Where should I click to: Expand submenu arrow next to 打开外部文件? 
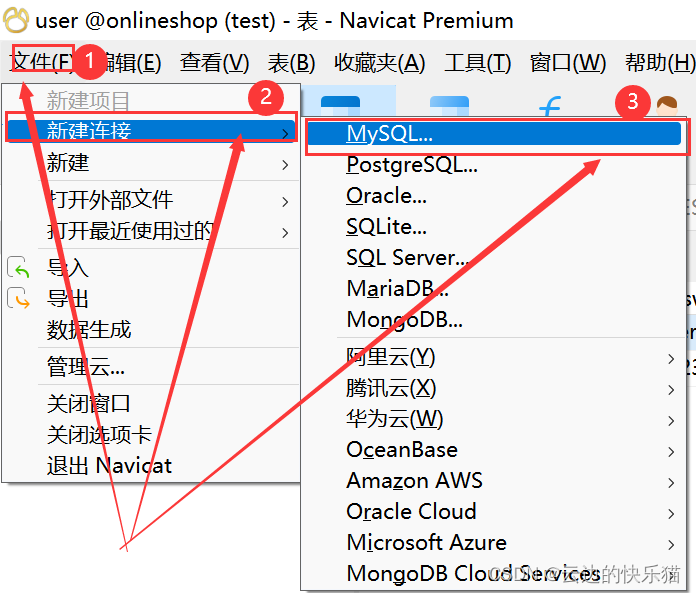point(285,202)
